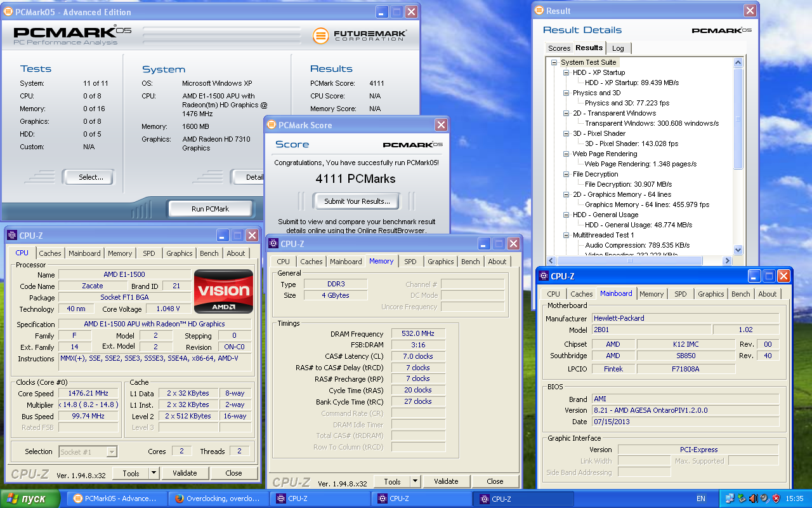Click the Futuremark Corporation logo

(x=360, y=35)
